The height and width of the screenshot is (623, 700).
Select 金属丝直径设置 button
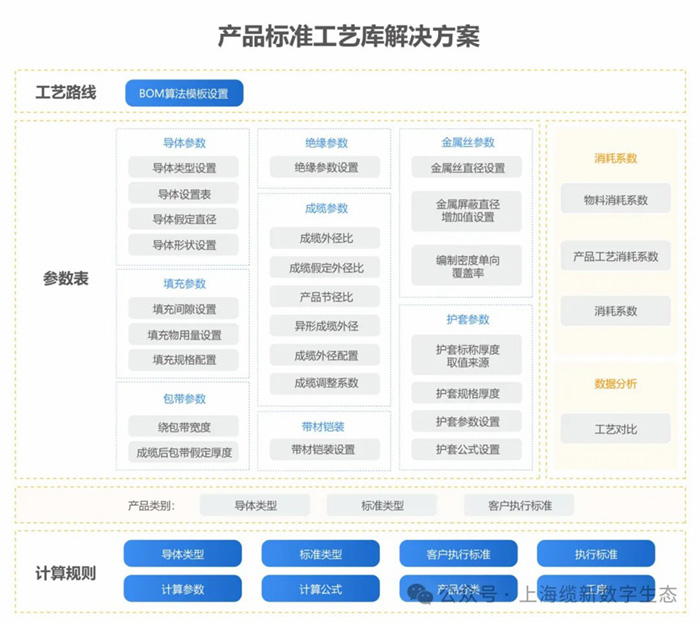(x=467, y=168)
